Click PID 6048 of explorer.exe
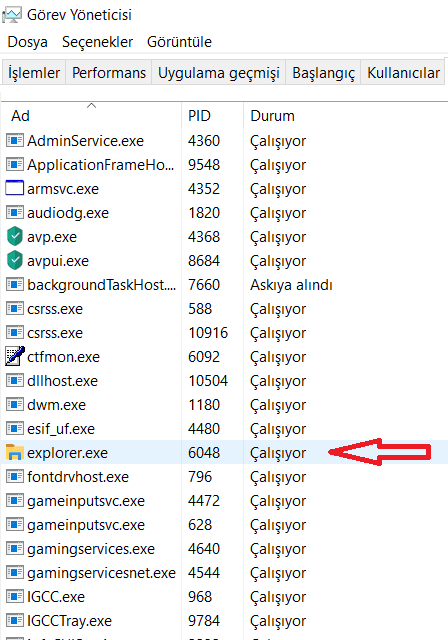The height and width of the screenshot is (640, 448). click(204, 453)
